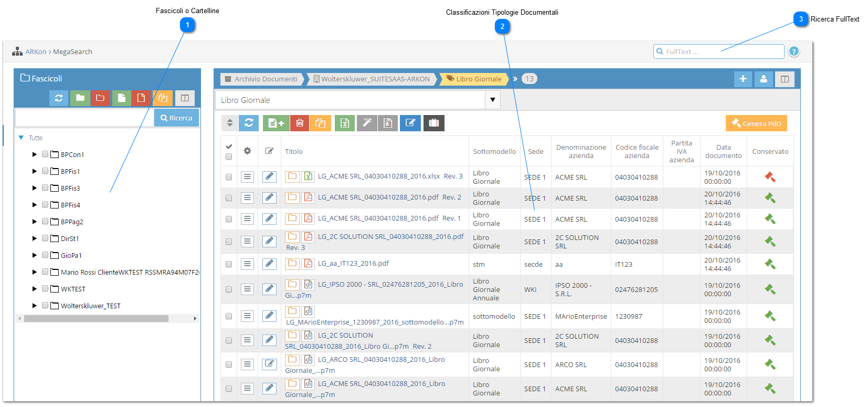Collapse the Tutte tree root
Image resolution: width=868 pixels, height=407 pixels.
point(21,138)
